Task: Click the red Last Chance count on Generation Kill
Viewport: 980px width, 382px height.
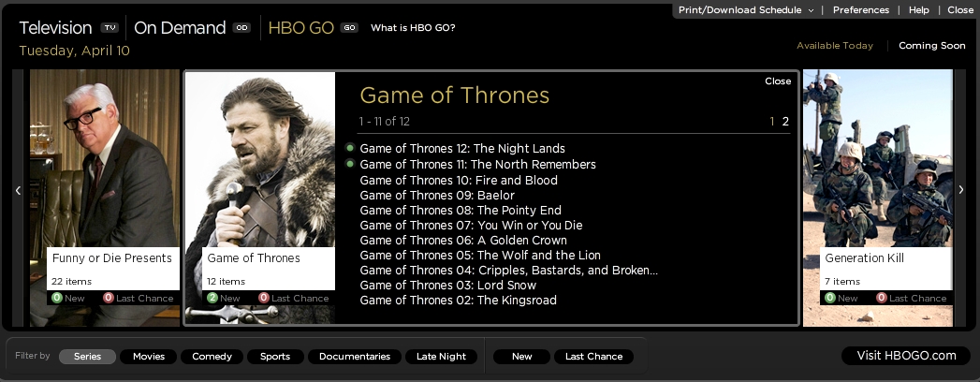Action: pyautogui.click(x=881, y=299)
